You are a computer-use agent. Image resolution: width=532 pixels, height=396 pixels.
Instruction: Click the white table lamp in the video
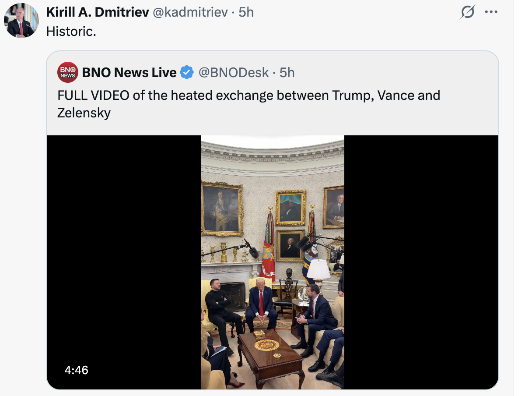[x=318, y=270]
